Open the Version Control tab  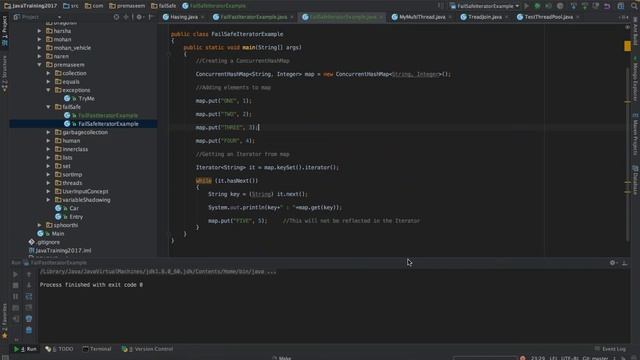pyautogui.click(x=147, y=349)
